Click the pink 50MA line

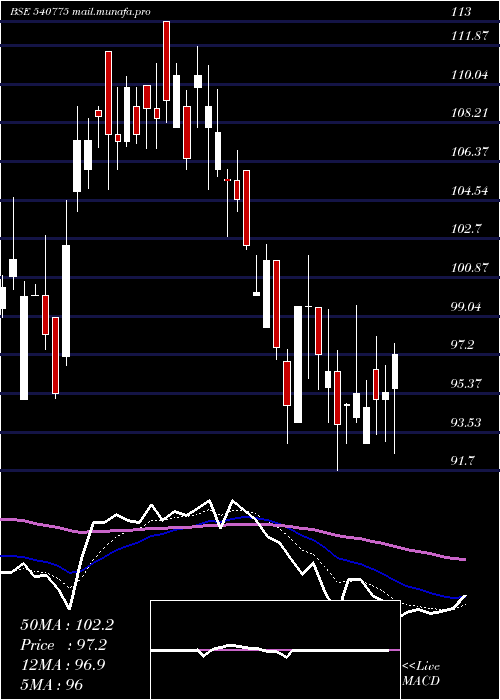(232, 525)
